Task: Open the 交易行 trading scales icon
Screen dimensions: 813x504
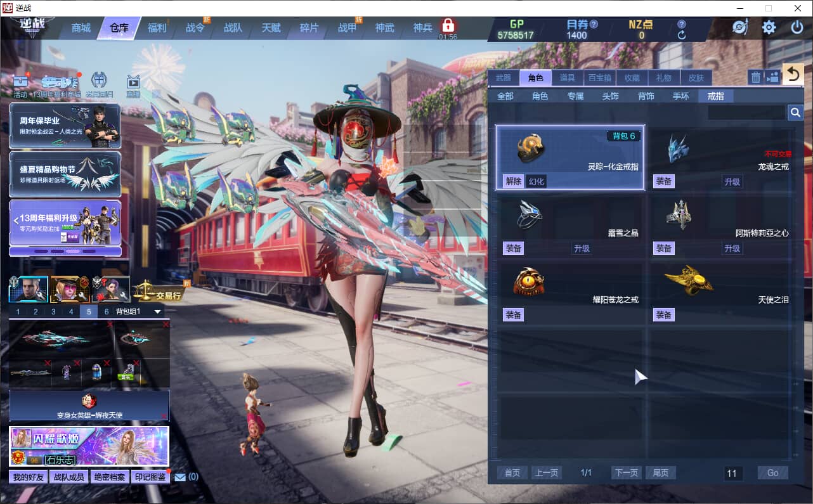Action: pos(158,290)
